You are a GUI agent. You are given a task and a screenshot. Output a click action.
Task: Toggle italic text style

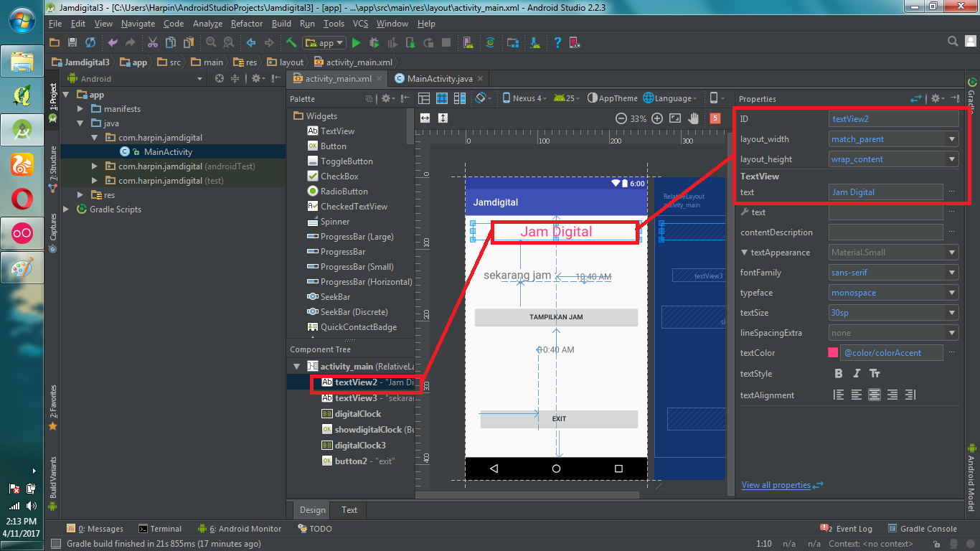pos(857,374)
